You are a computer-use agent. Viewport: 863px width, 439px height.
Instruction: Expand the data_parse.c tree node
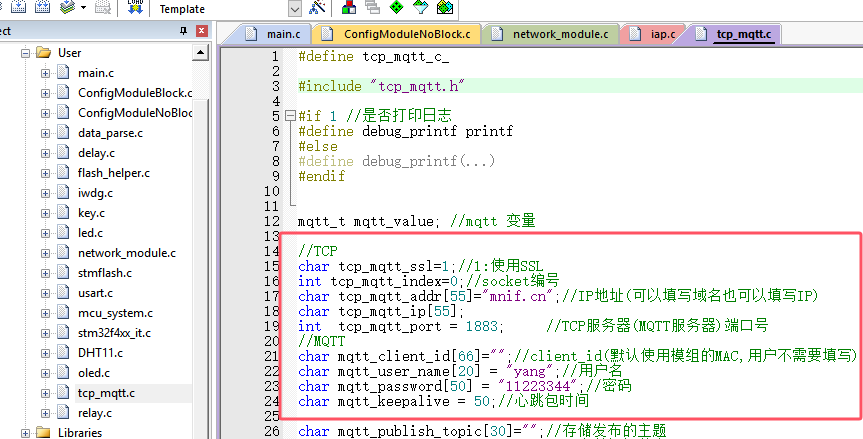point(45,133)
